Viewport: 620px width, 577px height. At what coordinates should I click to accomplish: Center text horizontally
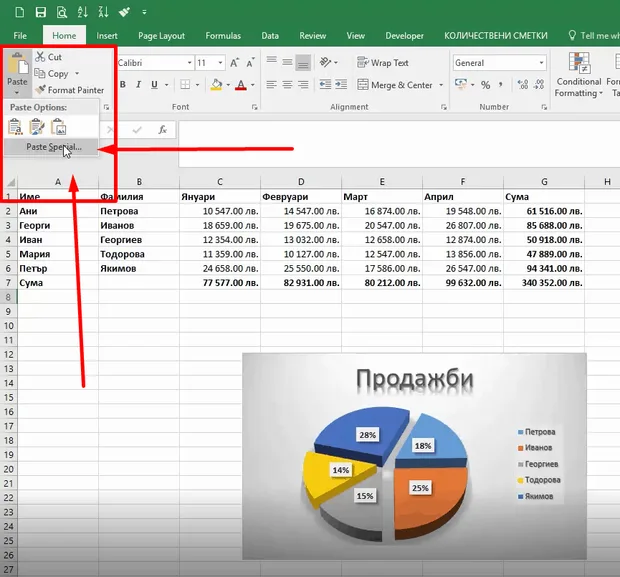pos(287,85)
